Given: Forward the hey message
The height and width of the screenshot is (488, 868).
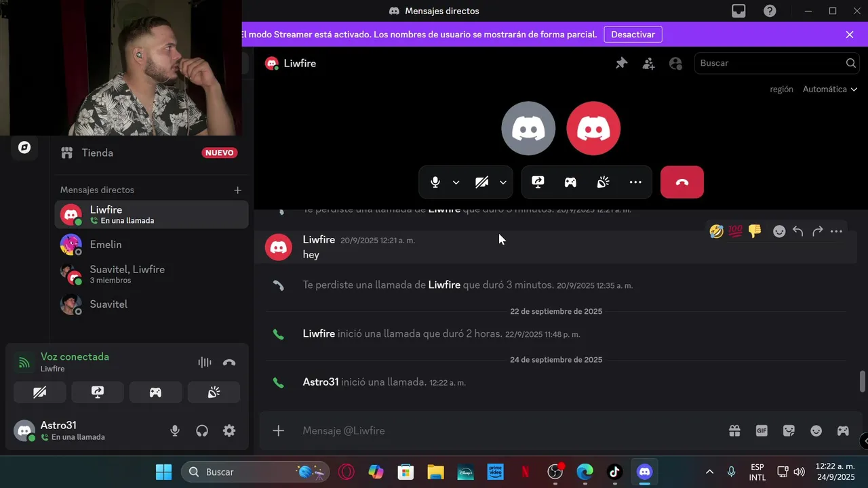Looking at the screenshot, I should pyautogui.click(x=817, y=232).
